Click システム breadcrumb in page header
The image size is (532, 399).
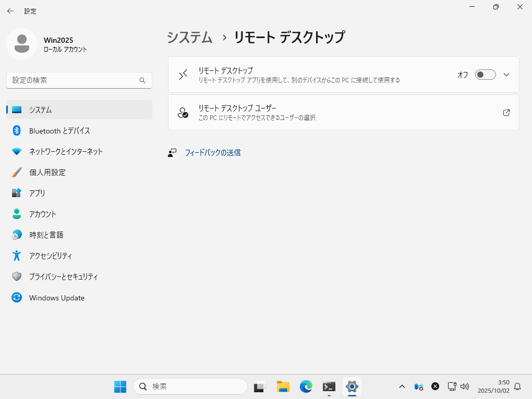tap(190, 38)
